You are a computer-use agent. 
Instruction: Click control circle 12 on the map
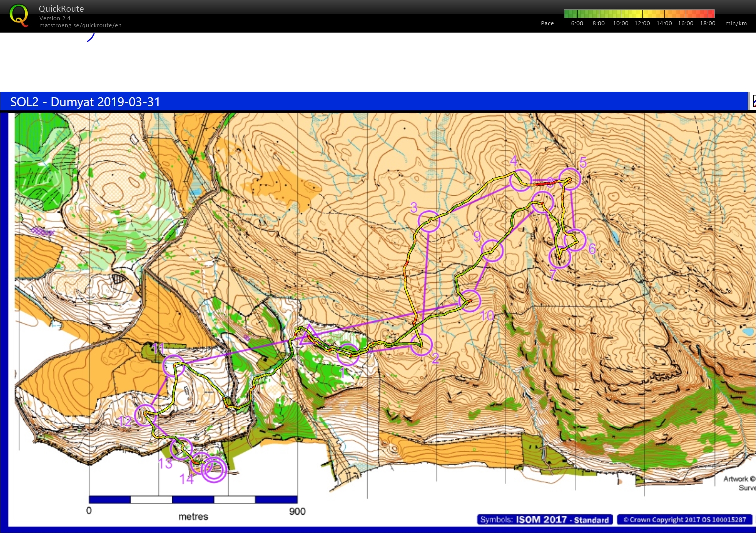pos(145,415)
